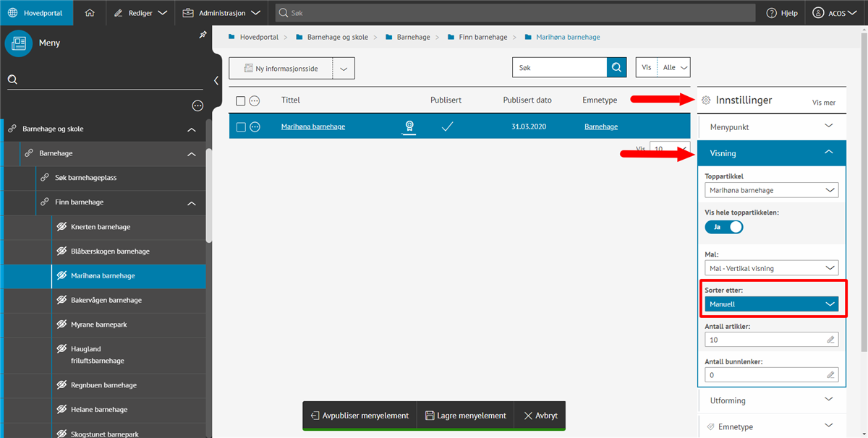
Task: Expand the Utforming section
Action: [771, 400]
